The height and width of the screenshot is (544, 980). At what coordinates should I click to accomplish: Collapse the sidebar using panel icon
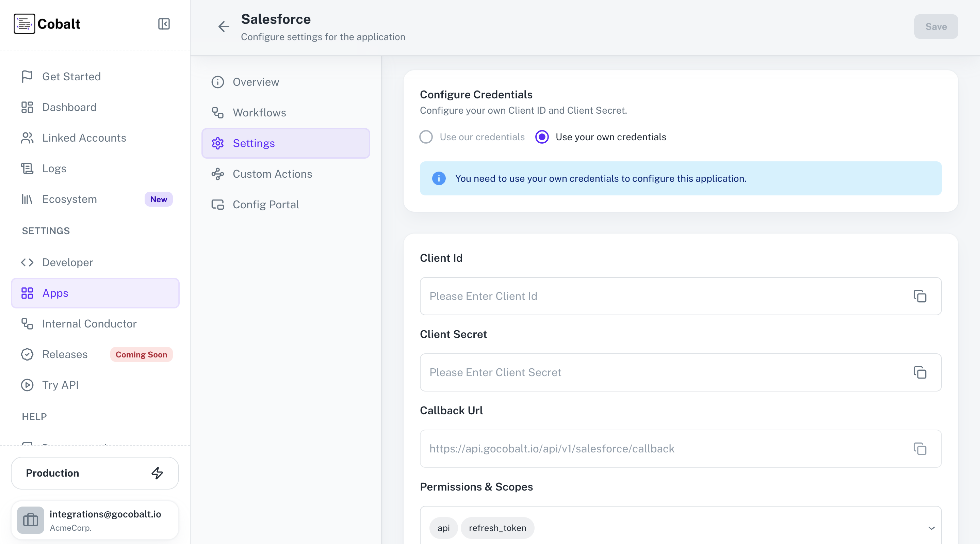click(x=164, y=24)
